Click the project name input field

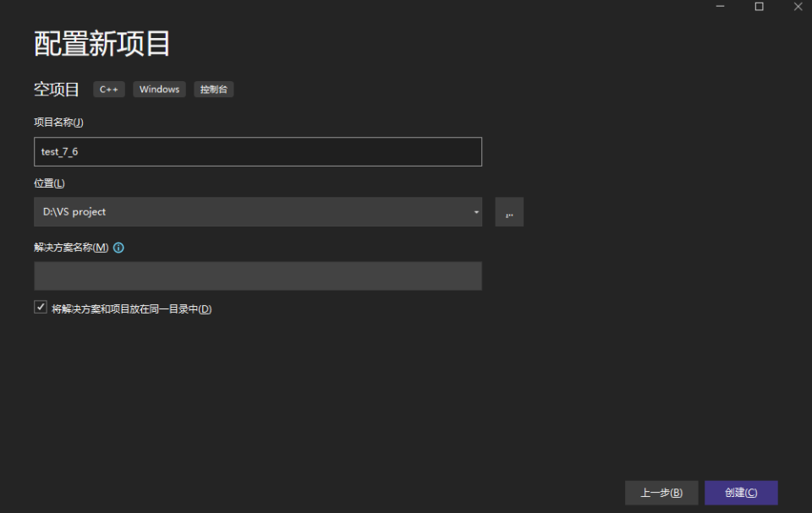(258, 151)
